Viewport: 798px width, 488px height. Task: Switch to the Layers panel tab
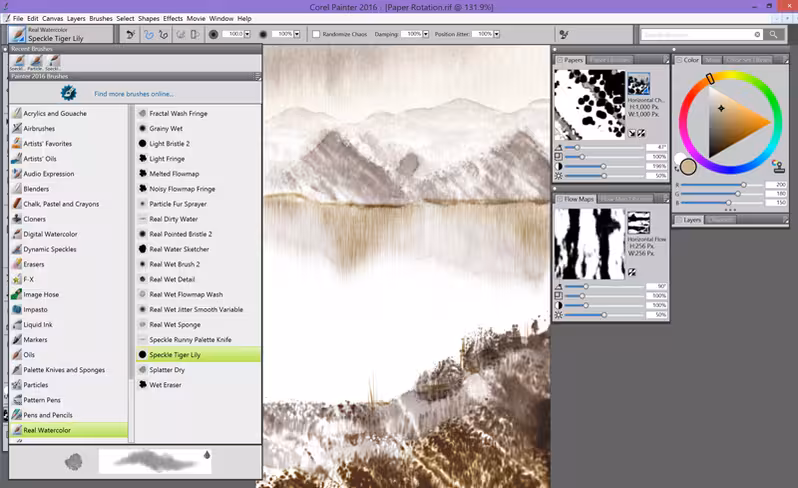click(692, 220)
